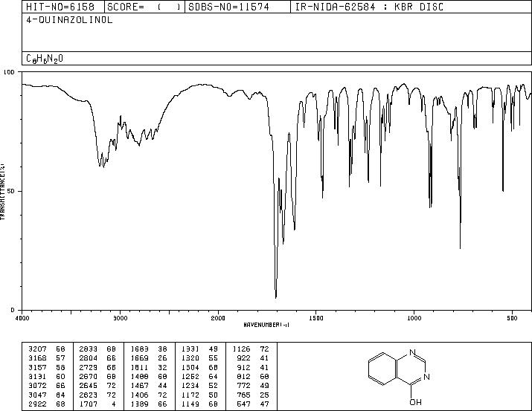The image size is (532, 411).
Task: Select peak table entry 1234
Action: tap(199, 386)
